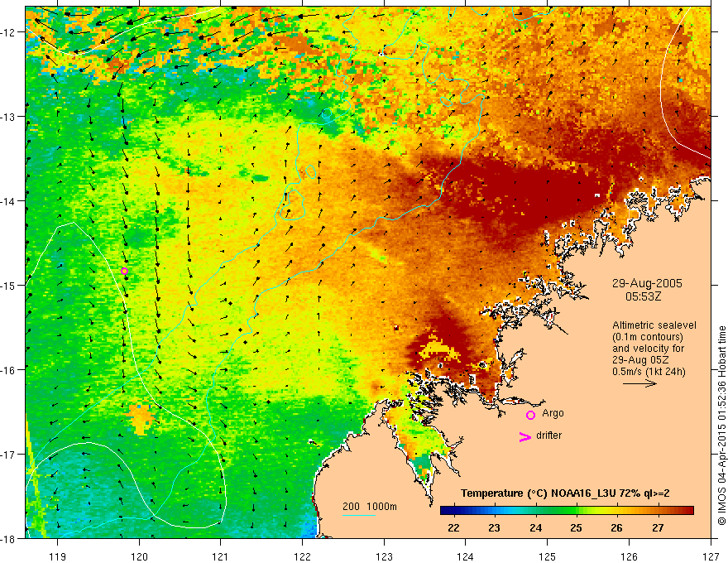Click the colorbar value 27
The height and width of the screenshot is (563, 728).
[658, 527]
